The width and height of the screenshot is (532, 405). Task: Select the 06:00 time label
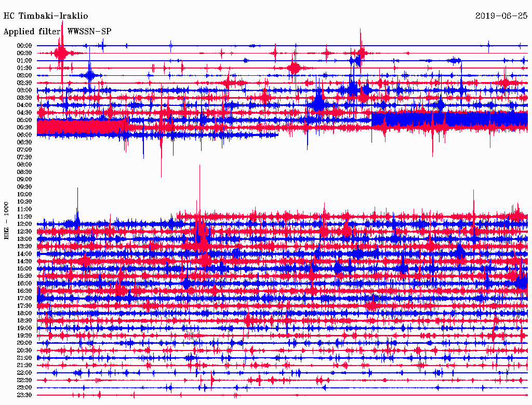[24, 135]
